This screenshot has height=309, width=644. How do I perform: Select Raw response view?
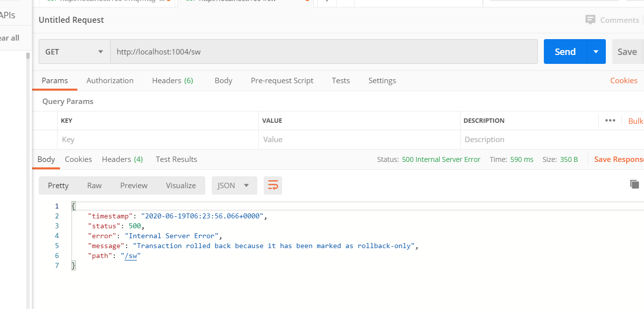point(94,185)
